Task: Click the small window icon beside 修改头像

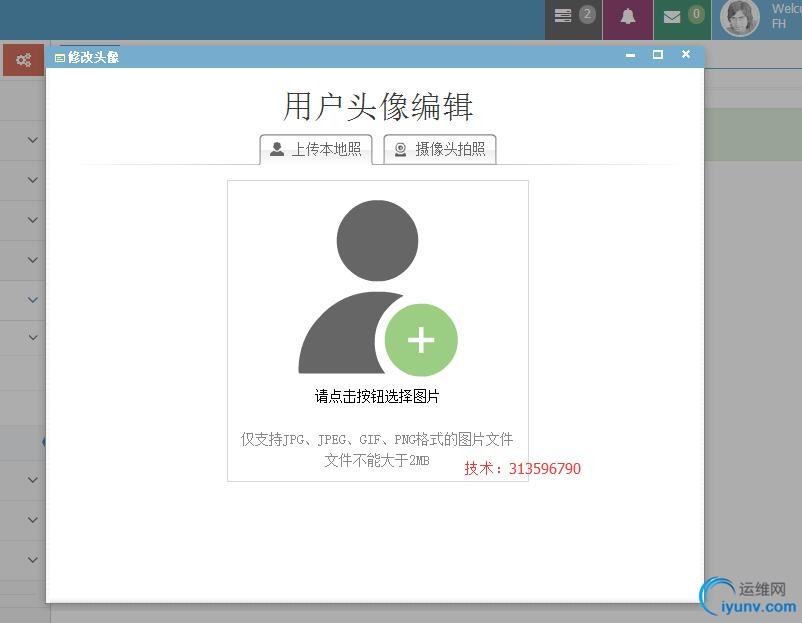Action: (x=60, y=58)
